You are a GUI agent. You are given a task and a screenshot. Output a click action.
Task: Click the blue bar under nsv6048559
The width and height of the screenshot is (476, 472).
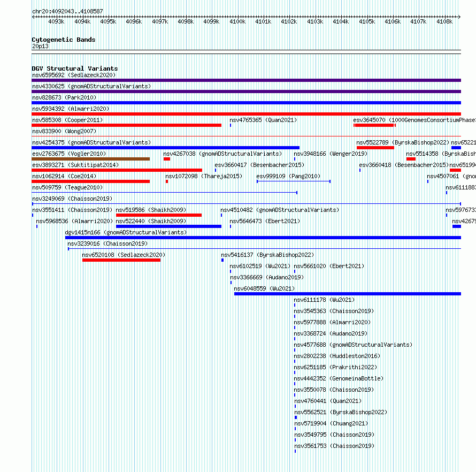click(x=348, y=294)
